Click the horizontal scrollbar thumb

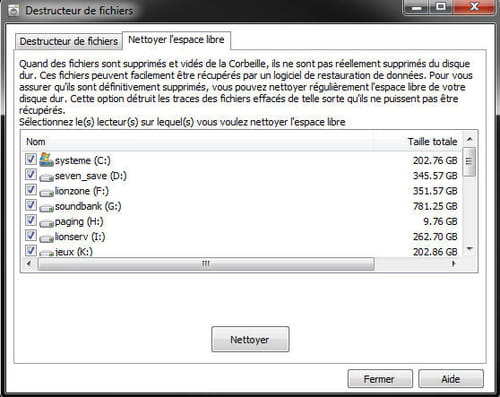point(206,264)
